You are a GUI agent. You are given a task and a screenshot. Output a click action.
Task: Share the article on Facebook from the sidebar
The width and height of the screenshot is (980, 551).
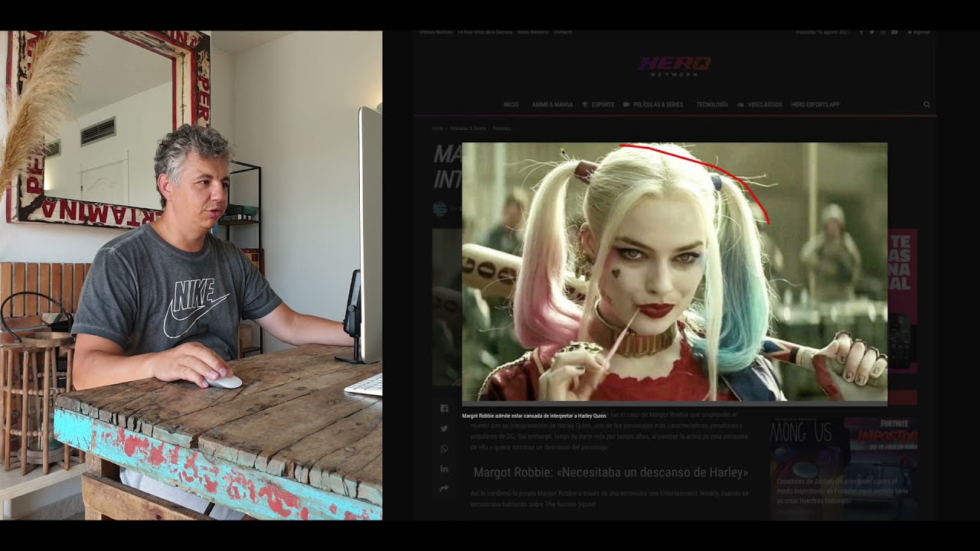coord(444,409)
